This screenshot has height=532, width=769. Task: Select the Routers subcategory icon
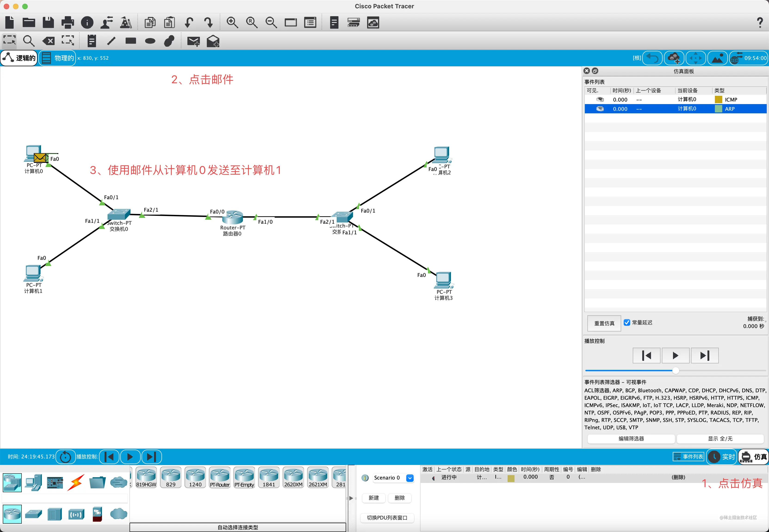tap(12, 514)
